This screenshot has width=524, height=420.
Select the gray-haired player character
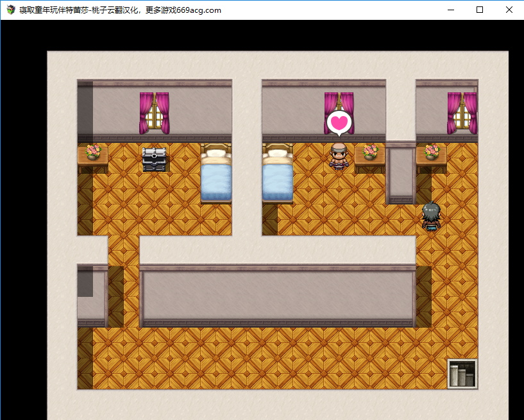(431, 216)
